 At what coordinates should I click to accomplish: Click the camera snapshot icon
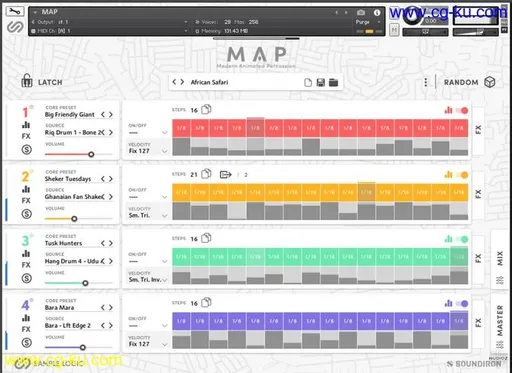[x=361, y=13]
